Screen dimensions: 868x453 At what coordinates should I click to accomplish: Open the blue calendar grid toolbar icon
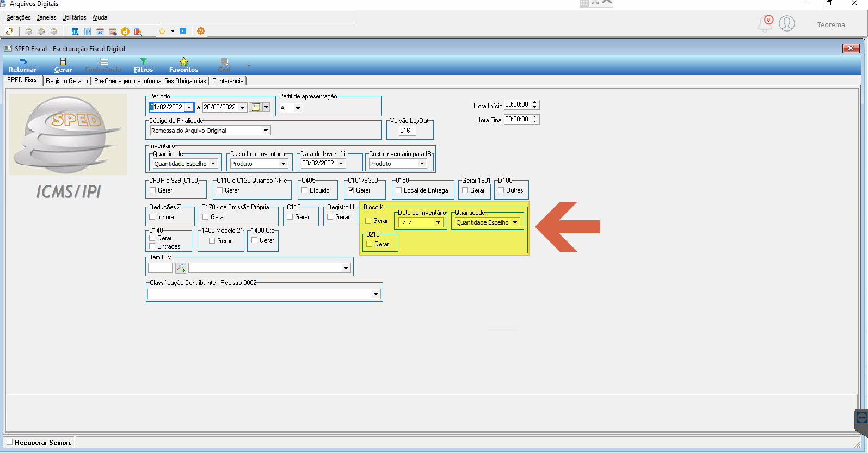click(x=75, y=32)
